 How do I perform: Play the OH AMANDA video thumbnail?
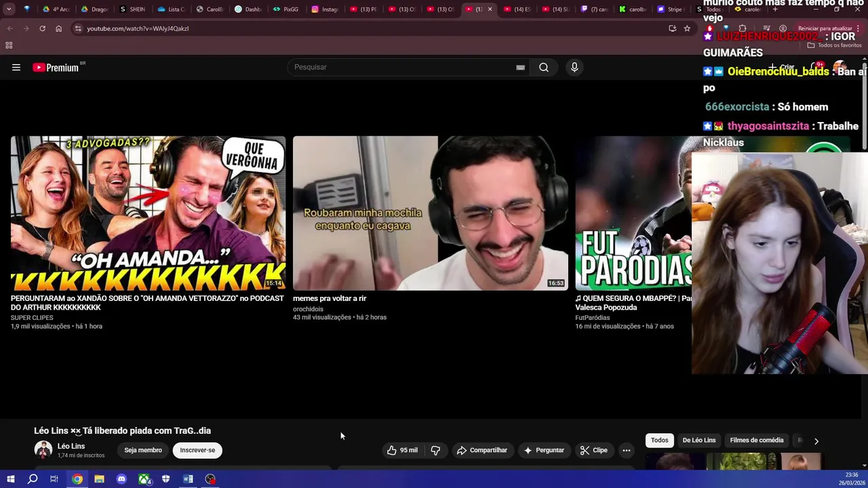coord(148,213)
